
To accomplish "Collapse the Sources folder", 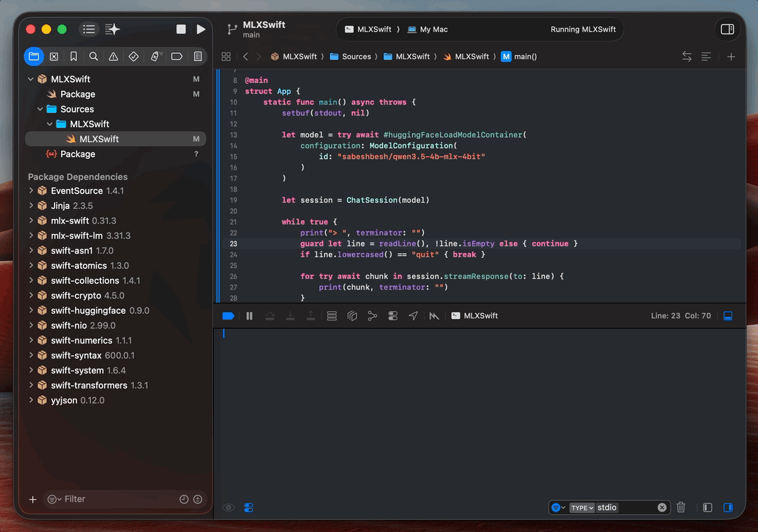I will coord(40,109).
